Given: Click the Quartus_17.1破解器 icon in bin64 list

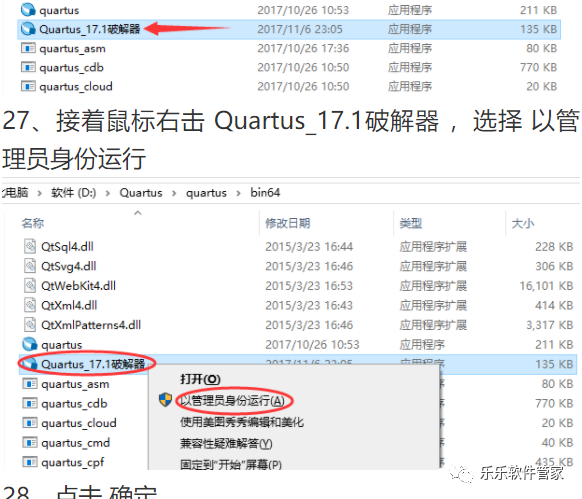Looking at the screenshot, I should click(30, 364).
